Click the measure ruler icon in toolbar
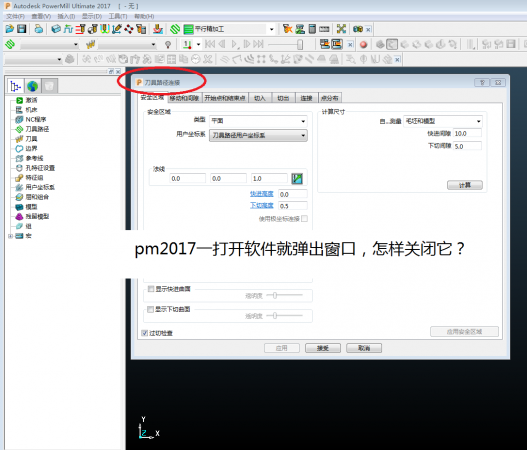The height and width of the screenshot is (450, 527). 324,29
